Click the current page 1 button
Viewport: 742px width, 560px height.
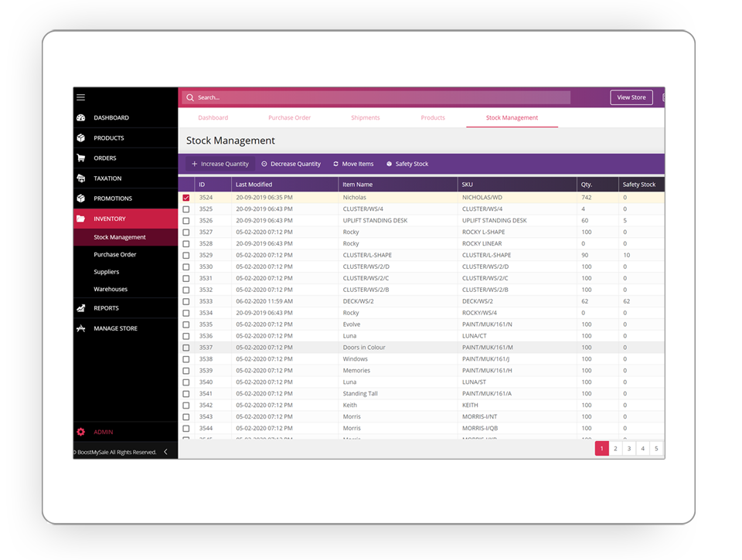click(601, 448)
